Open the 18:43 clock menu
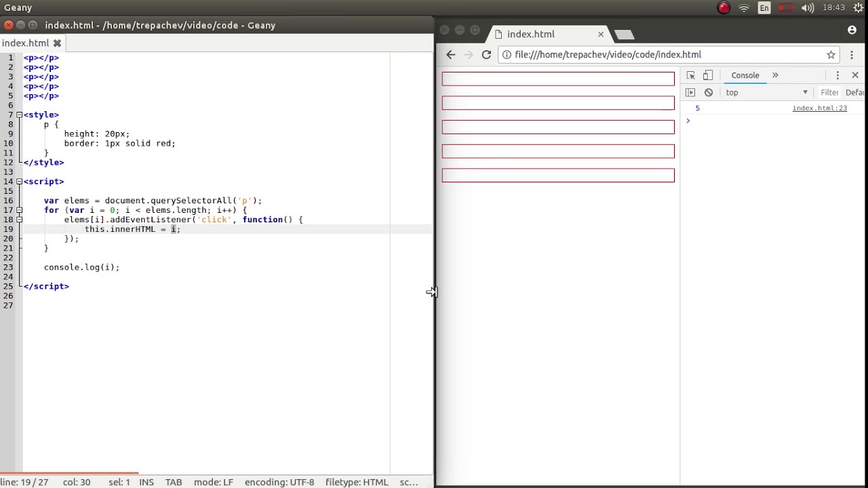The width and height of the screenshot is (868, 488). point(833,8)
